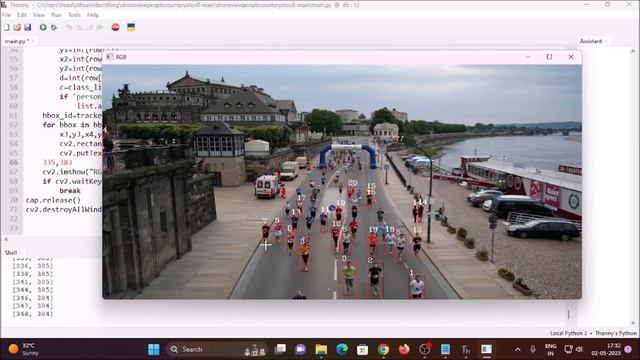Image resolution: width=640 pixels, height=360 pixels.
Task: Open the Chat app from the taskbar
Action: pyautogui.click(x=300, y=349)
